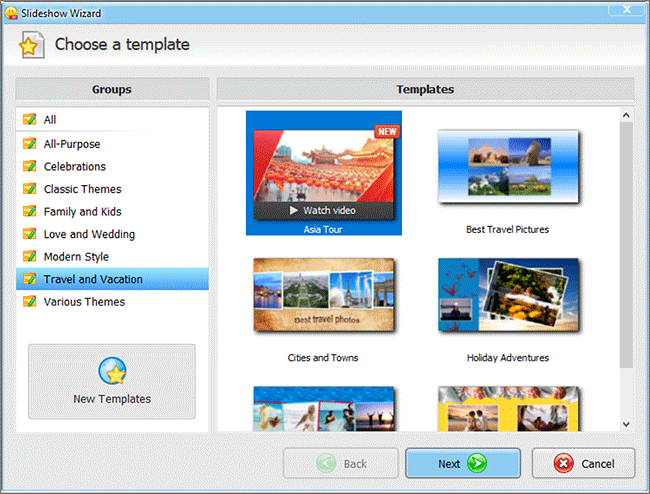
Task: Click the green back arrow icon
Action: pyautogui.click(x=326, y=463)
